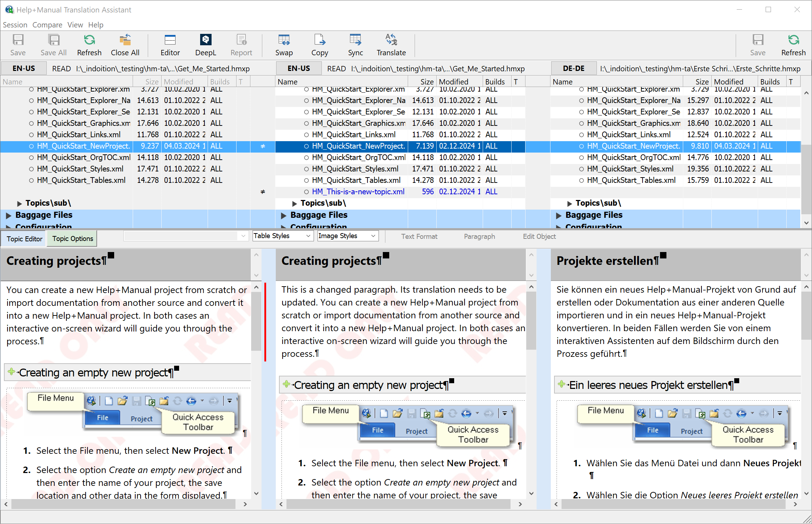Click the Swap panes icon
The width and height of the screenshot is (812, 524).
click(284, 45)
